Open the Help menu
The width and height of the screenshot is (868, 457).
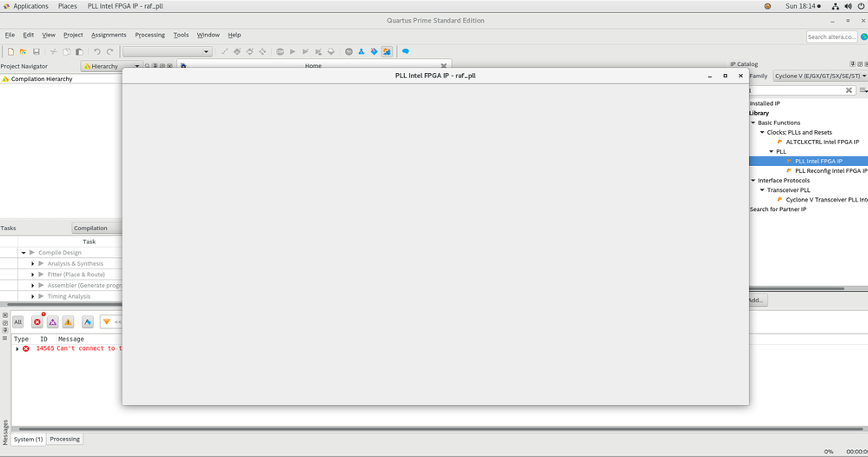click(x=235, y=35)
